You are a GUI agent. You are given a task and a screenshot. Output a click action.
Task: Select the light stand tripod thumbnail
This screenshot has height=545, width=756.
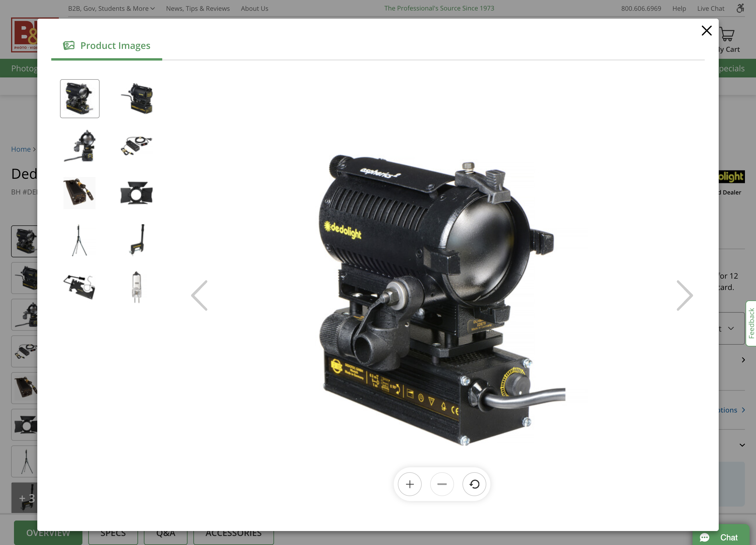(79, 240)
